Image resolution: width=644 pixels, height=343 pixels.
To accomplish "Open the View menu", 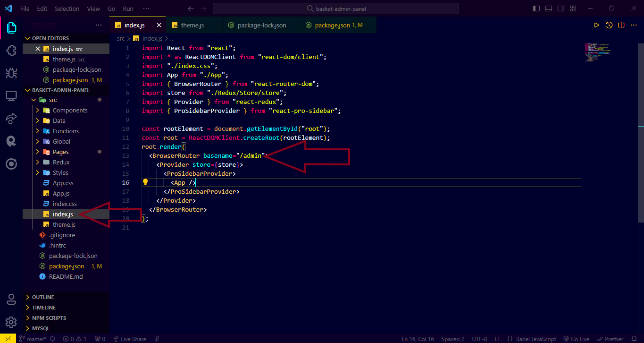I will point(93,9).
